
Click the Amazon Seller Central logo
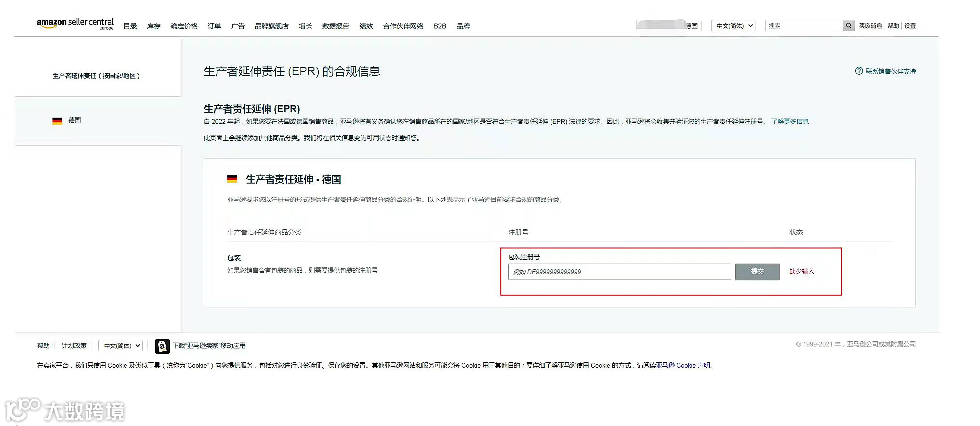[75, 24]
